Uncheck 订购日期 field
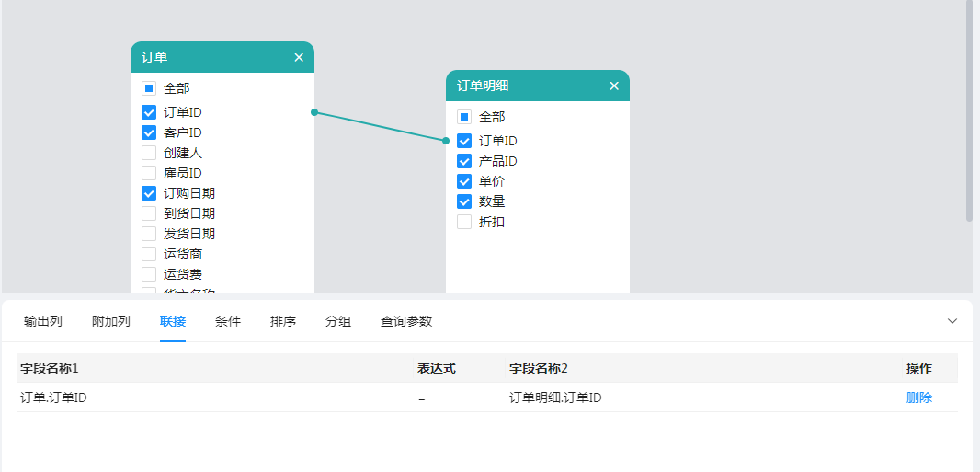 [149, 193]
